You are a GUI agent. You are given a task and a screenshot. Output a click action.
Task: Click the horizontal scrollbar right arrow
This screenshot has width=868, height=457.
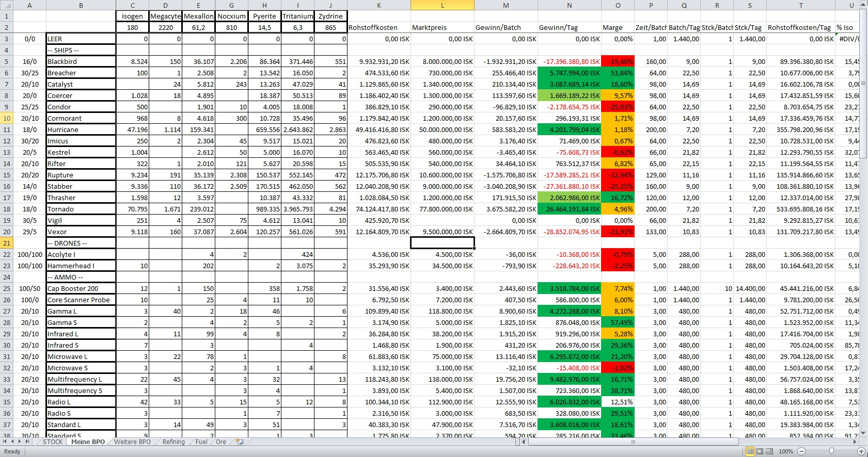(x=855, y=442)
